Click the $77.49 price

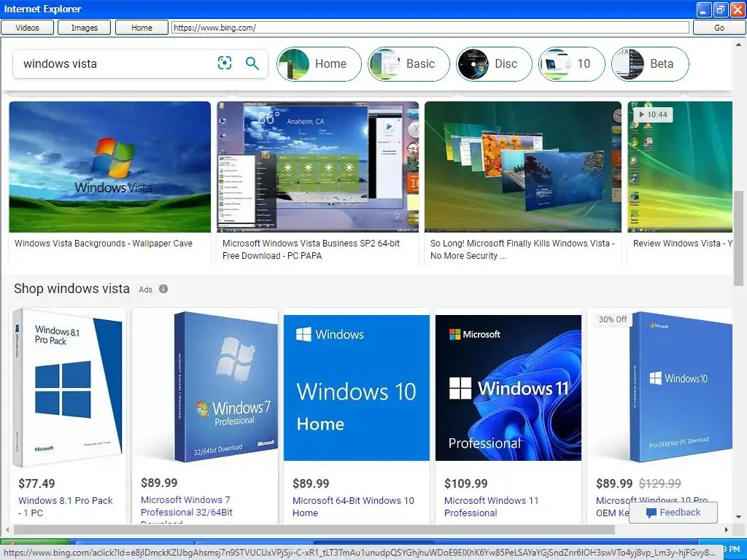point(36,484)
